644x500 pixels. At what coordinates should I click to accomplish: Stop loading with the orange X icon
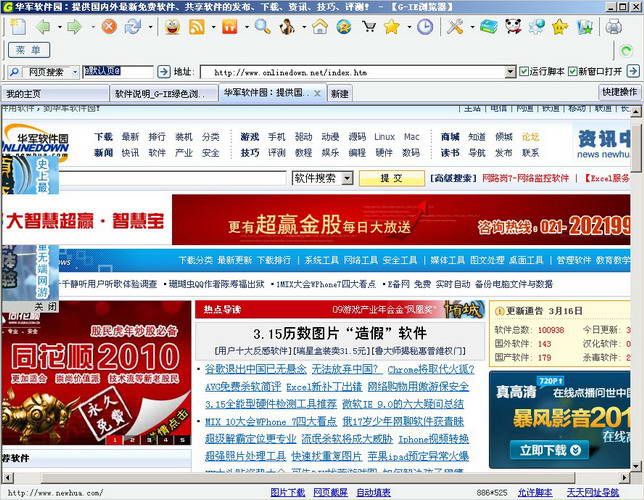point(109,27)
